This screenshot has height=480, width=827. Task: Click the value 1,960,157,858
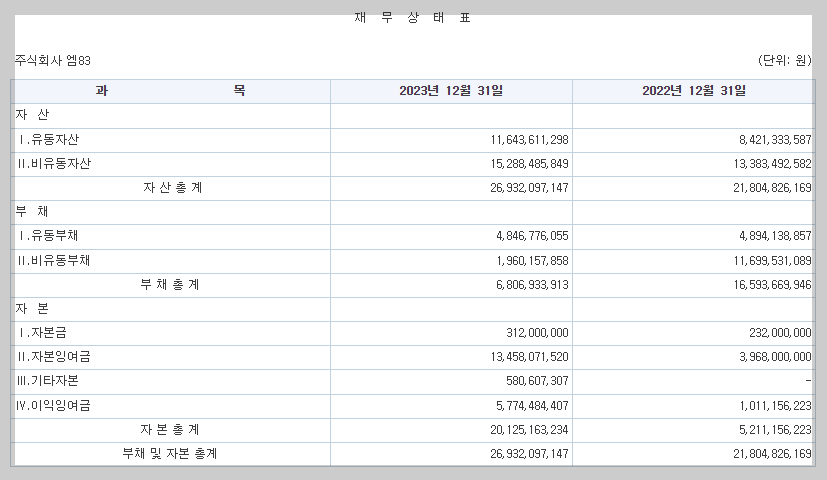click(532, 261)
